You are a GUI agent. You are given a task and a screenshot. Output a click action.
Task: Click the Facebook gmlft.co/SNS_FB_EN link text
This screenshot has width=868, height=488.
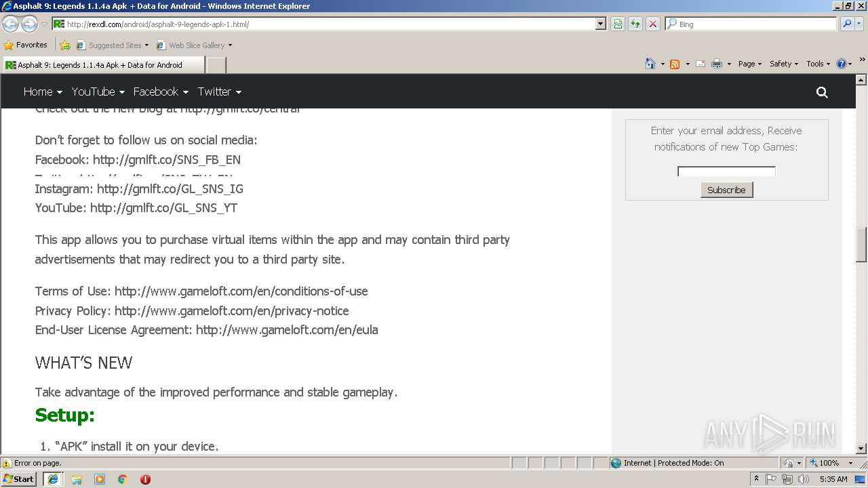point(167,160)
